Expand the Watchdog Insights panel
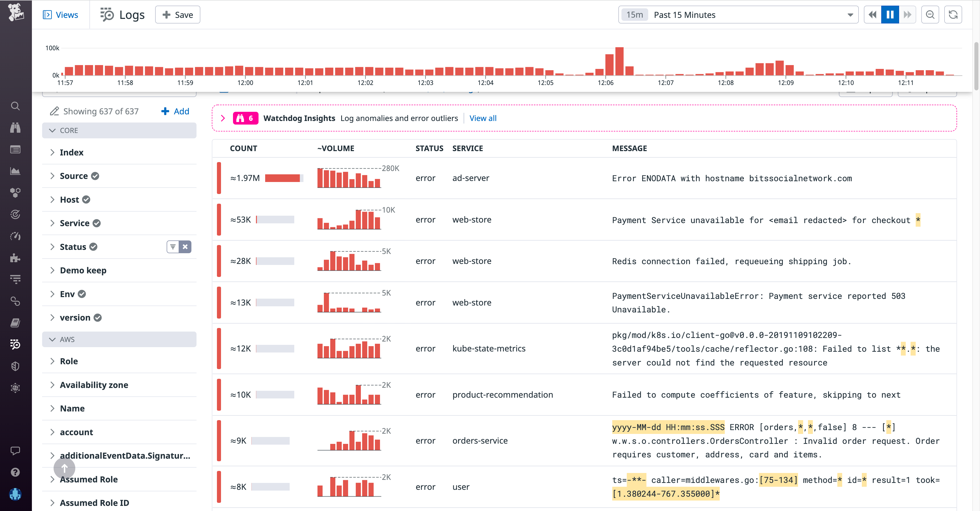Viewport: 980px width, 511px height. click(223, 118)
